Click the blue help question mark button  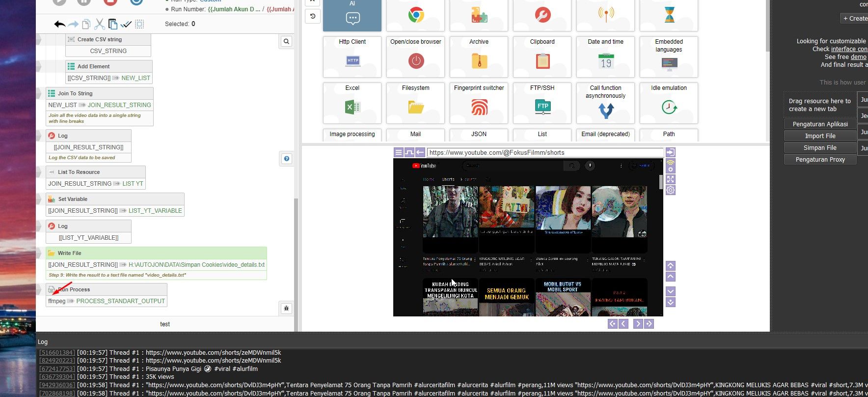click(287, 159)
